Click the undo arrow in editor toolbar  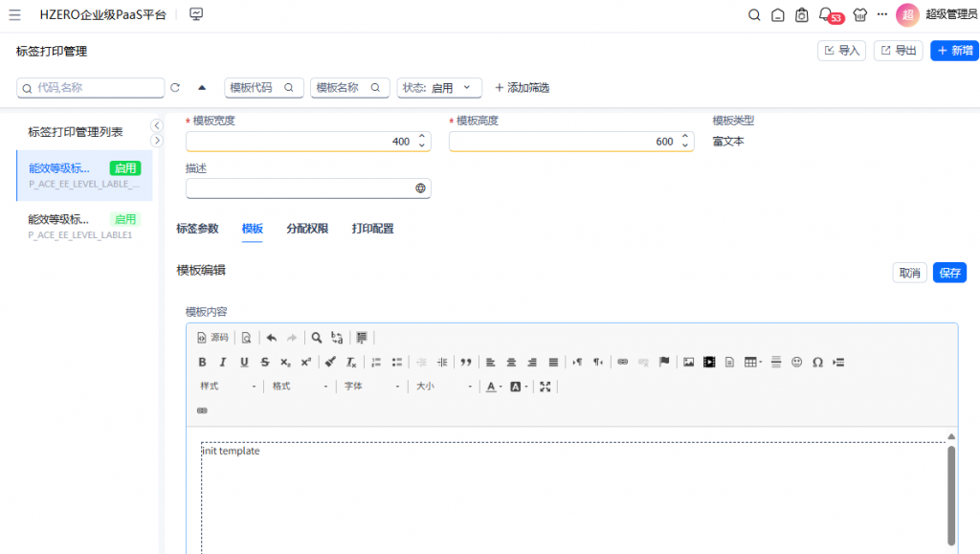271,338
